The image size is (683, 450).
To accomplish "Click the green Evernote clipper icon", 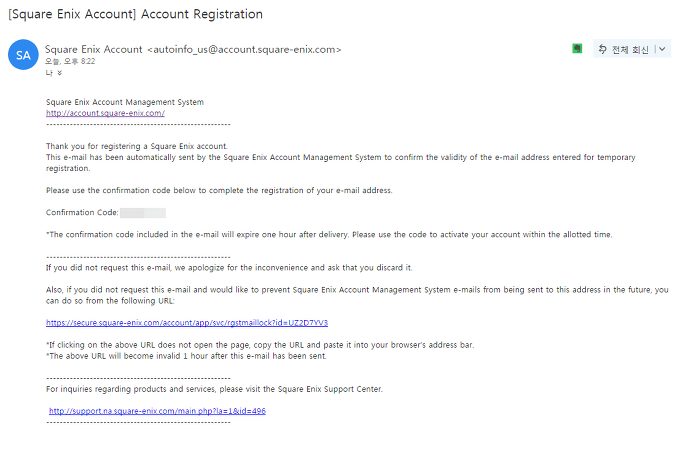I will (577, 48).
